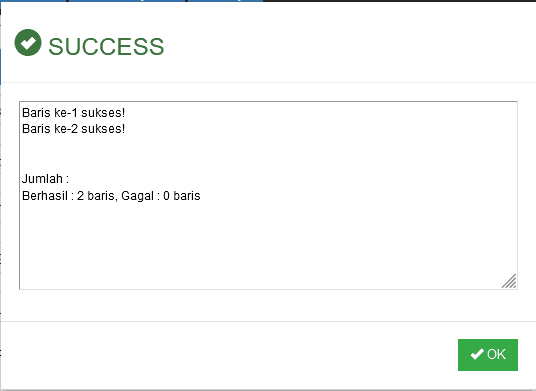
Task: Click the "Jumlah :" line in the log
Action: click(45, 179)
